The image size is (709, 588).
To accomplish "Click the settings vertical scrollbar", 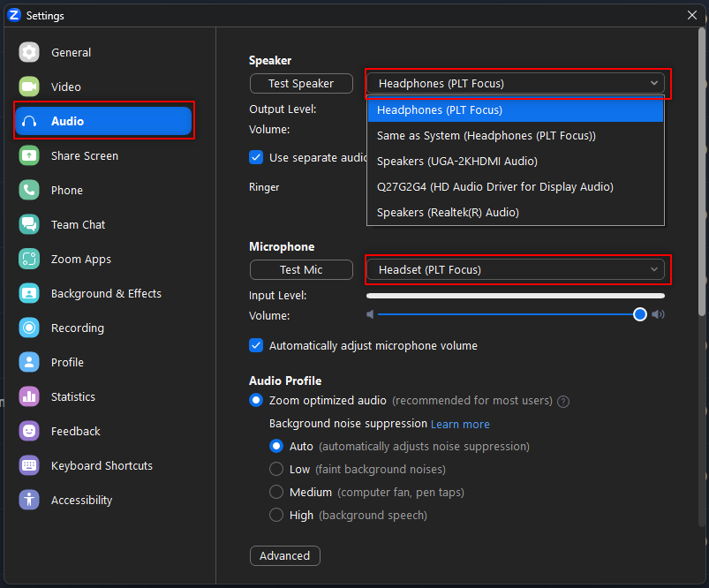I will click(x=702, y=172).
